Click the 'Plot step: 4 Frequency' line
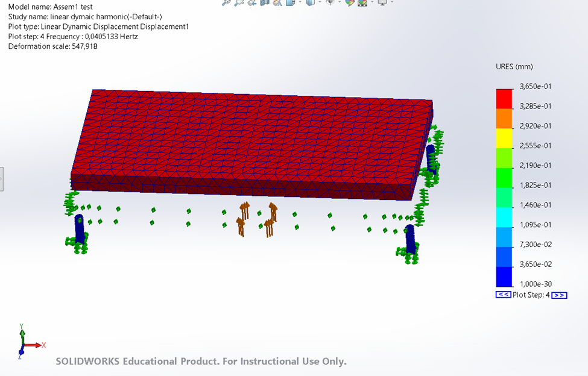 click(x=73, y=36)
